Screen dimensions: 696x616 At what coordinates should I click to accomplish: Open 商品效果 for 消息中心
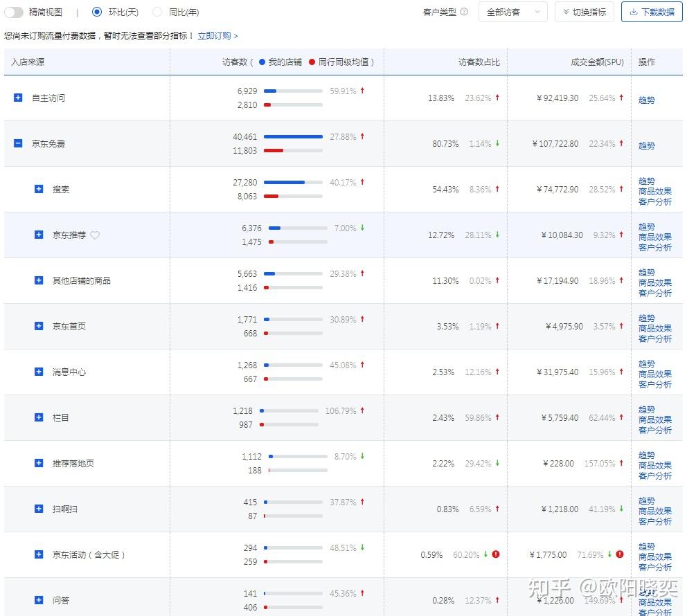654,374
